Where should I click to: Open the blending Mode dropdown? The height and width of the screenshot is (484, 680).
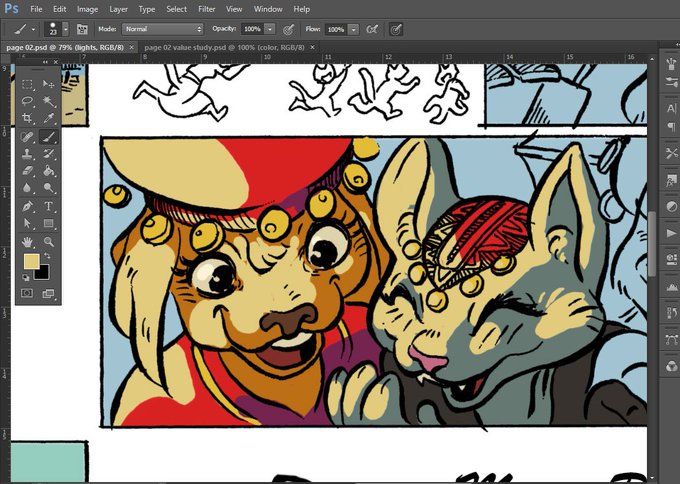[x=163, y=29]
